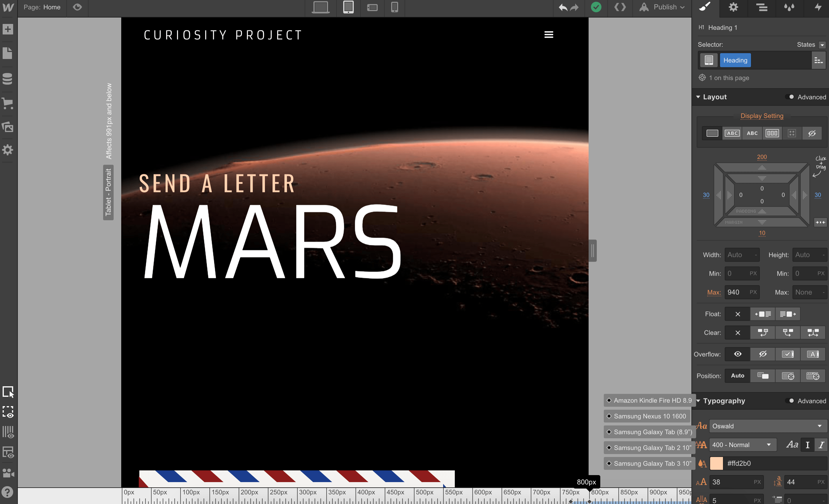Open the Add Elements panel

8,29
